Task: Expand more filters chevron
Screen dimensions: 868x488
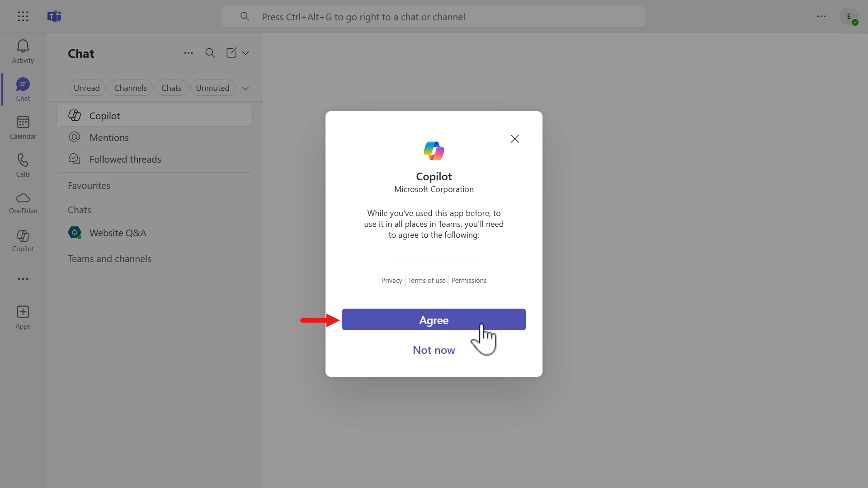Action: [245, 88]
